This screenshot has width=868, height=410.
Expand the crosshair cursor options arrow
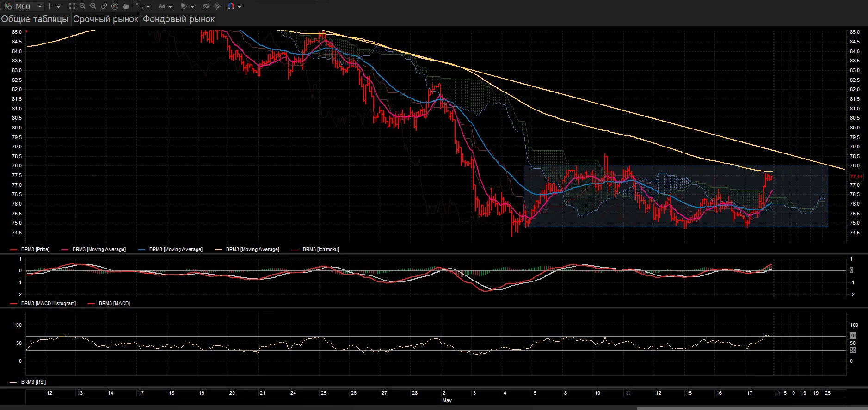click(x=58, y=7)
